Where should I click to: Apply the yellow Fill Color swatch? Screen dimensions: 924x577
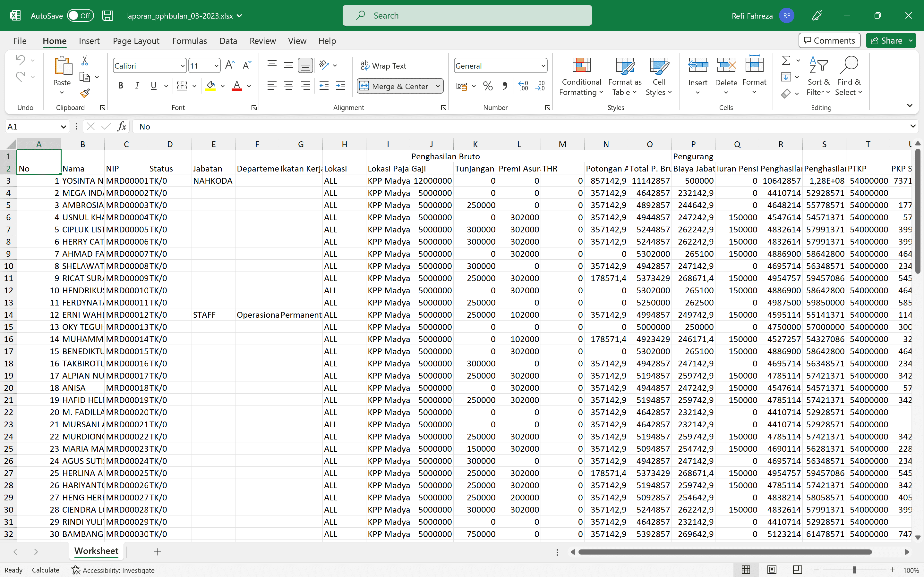[210, 86]
